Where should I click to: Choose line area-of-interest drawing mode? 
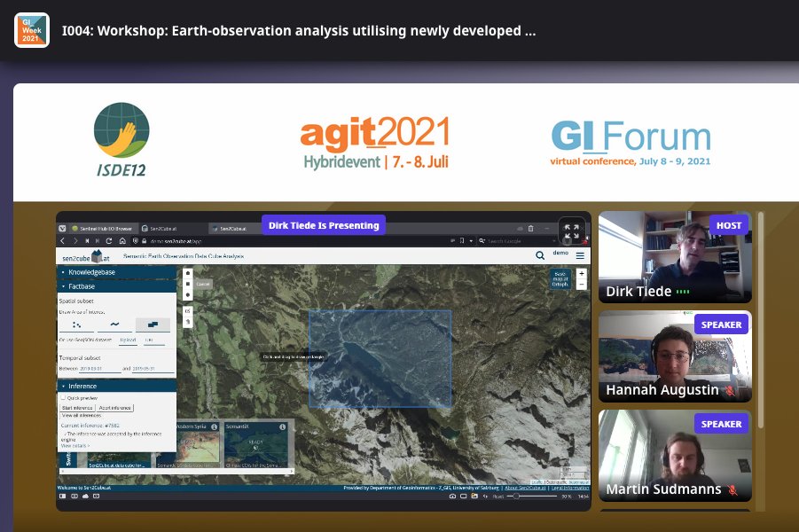point(114,325)
